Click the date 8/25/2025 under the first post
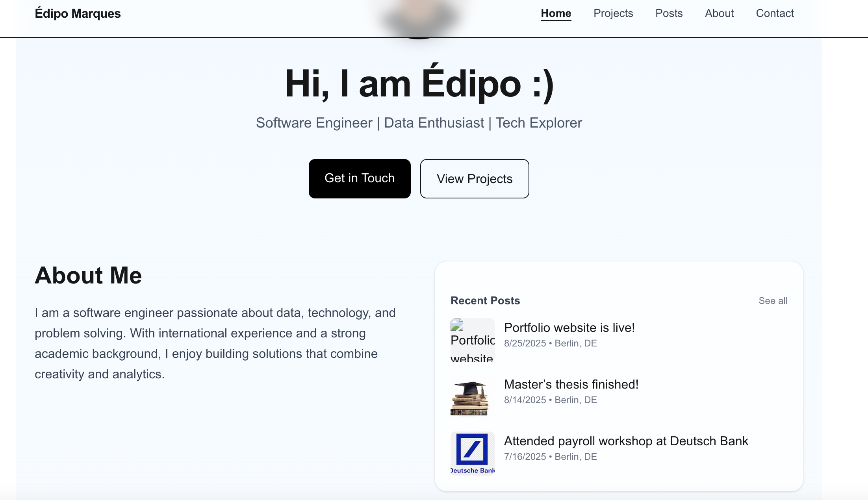Image resolution: width=868 pixels, height=500 pixels. pos(525,343)
